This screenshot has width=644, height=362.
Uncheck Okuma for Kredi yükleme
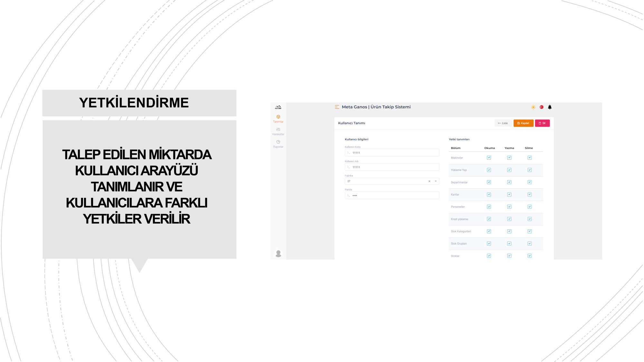(x=489, y=219)
